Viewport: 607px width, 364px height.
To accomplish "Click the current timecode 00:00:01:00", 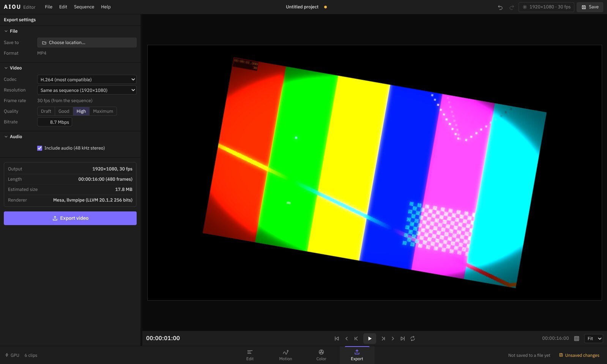I will pyautogui.click(x=163, y=338).
